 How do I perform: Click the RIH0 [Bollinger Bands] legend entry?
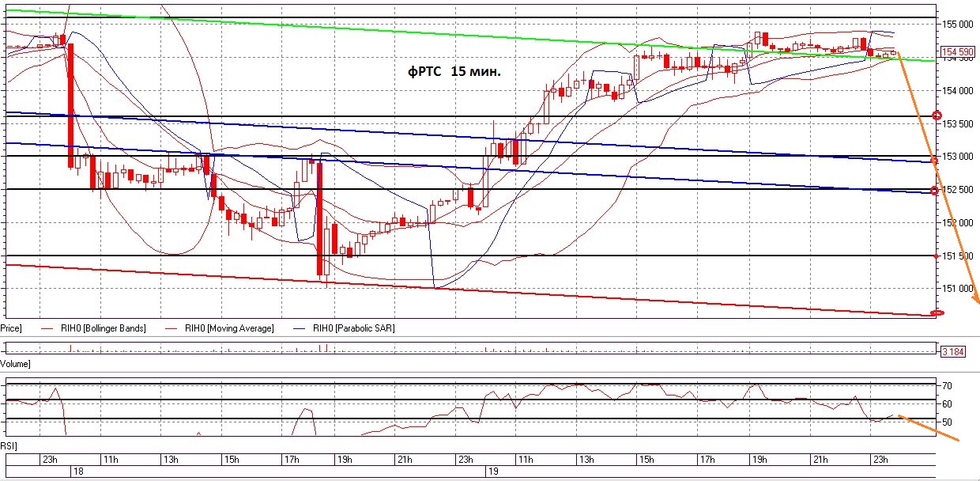coord(102,328)
